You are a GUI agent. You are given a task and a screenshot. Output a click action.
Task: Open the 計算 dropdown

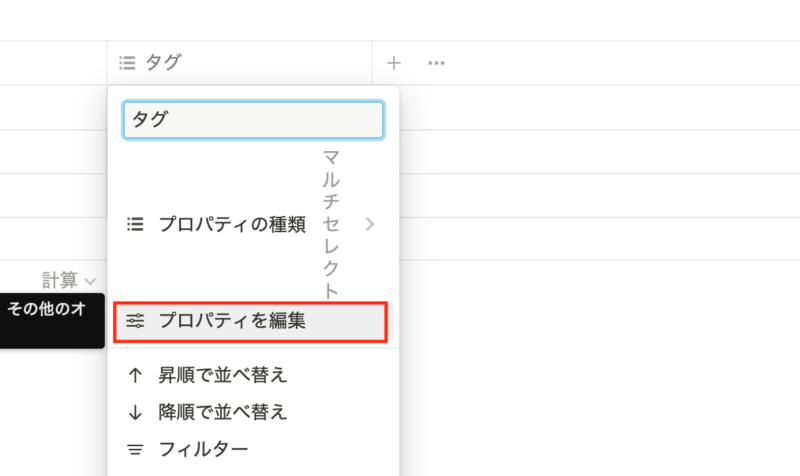pos(68,280)
